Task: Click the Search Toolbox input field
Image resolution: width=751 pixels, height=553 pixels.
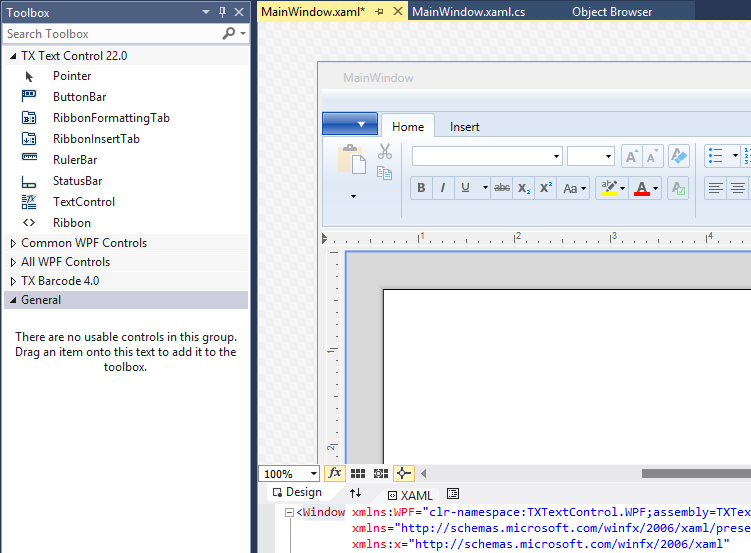Action: coord(112,34)
